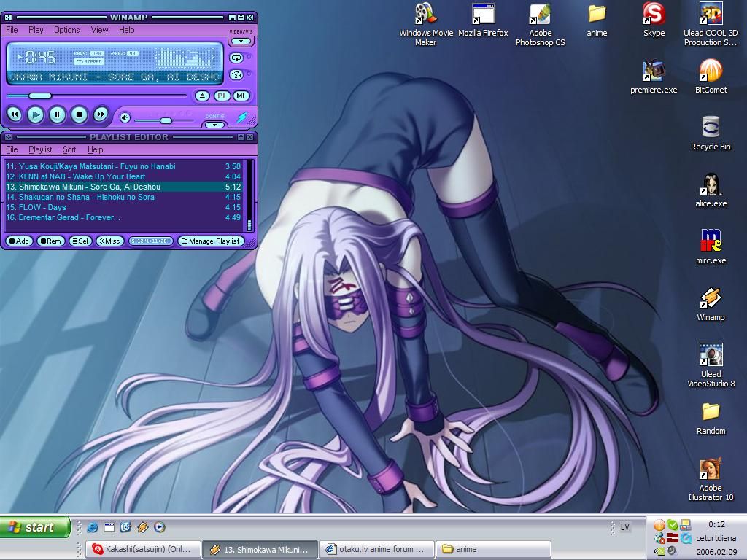Toggle the ML media library button
The height and width of the screenshot is (560, 747).
pyautogui.click(x=241, y=96)
